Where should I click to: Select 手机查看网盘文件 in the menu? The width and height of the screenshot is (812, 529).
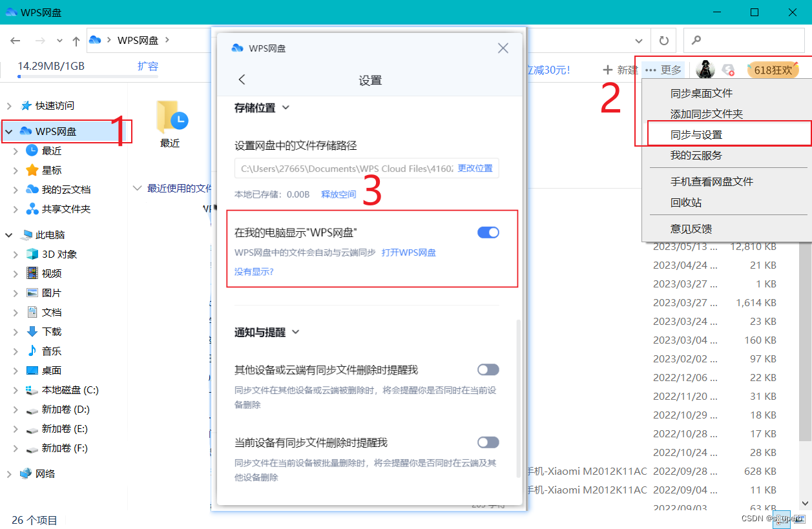point(711,182)
